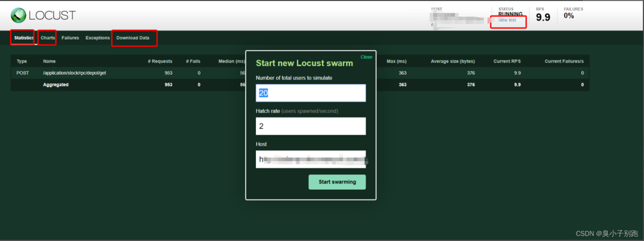Sort table by Type column header
The width and height of the screenshot is (644, 241).
pyautogui.click(x=22, y=61)
